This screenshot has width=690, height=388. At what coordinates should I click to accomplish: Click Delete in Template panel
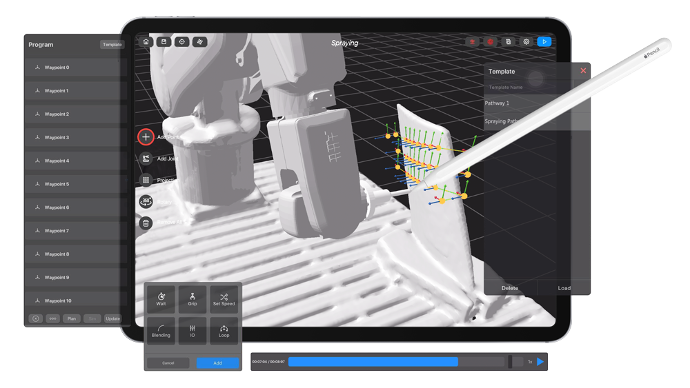point(510,288)
